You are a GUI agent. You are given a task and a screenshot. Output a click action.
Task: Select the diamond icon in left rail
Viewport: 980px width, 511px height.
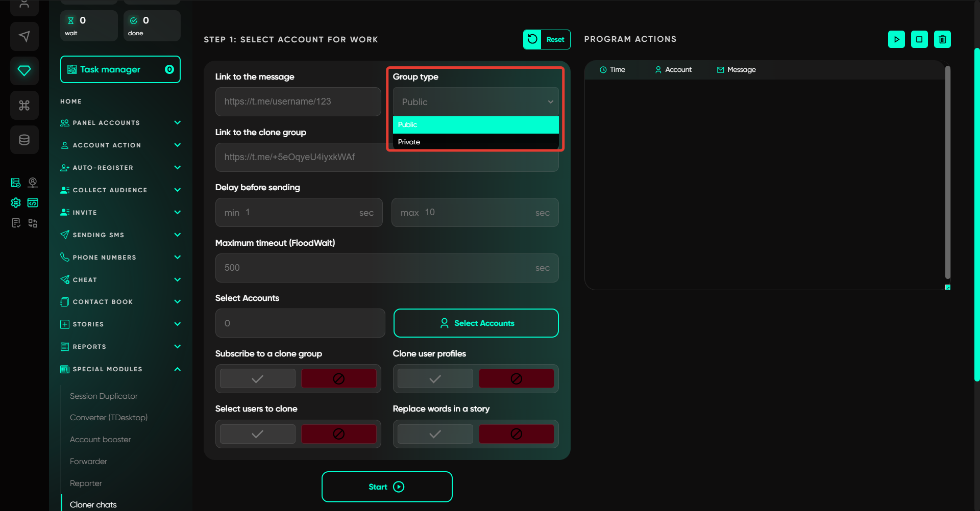coord(24,70)
